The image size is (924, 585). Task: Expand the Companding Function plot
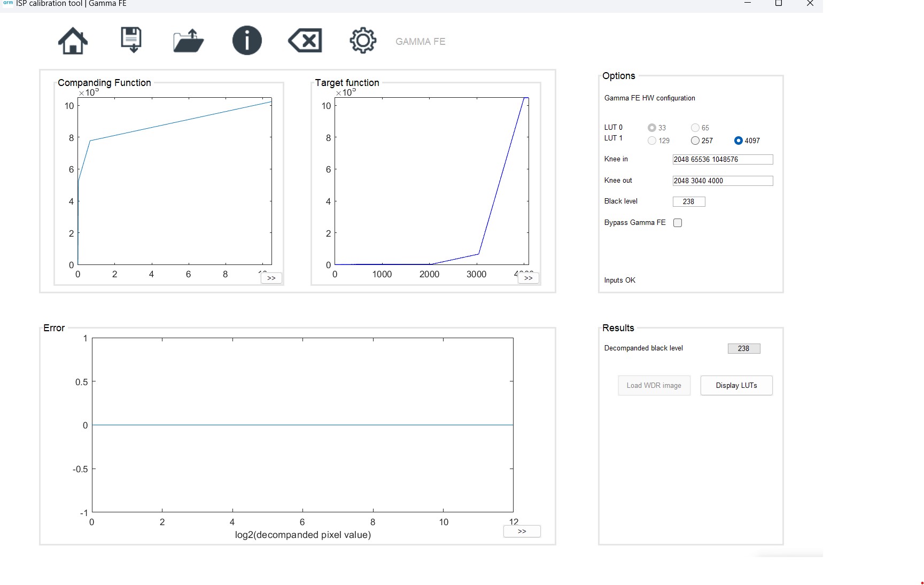[x=271, y=278]
